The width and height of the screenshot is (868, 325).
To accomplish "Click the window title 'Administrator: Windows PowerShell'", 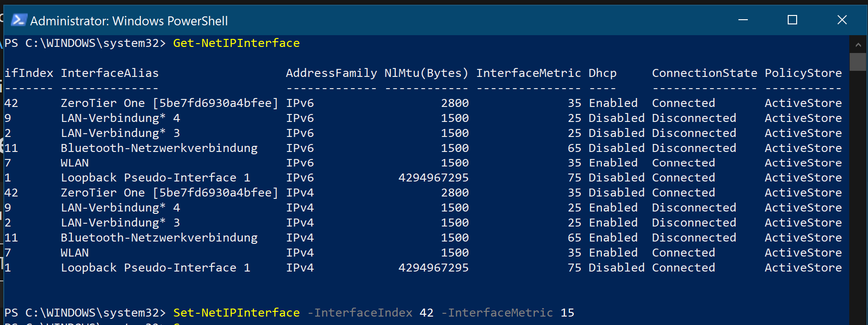I will point(129,21).
